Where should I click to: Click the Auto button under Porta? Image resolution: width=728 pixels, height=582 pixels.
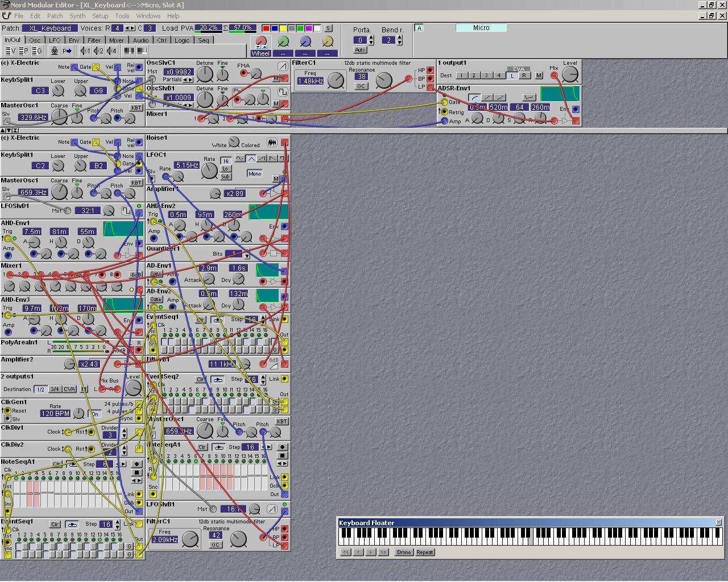coord(360,50)
